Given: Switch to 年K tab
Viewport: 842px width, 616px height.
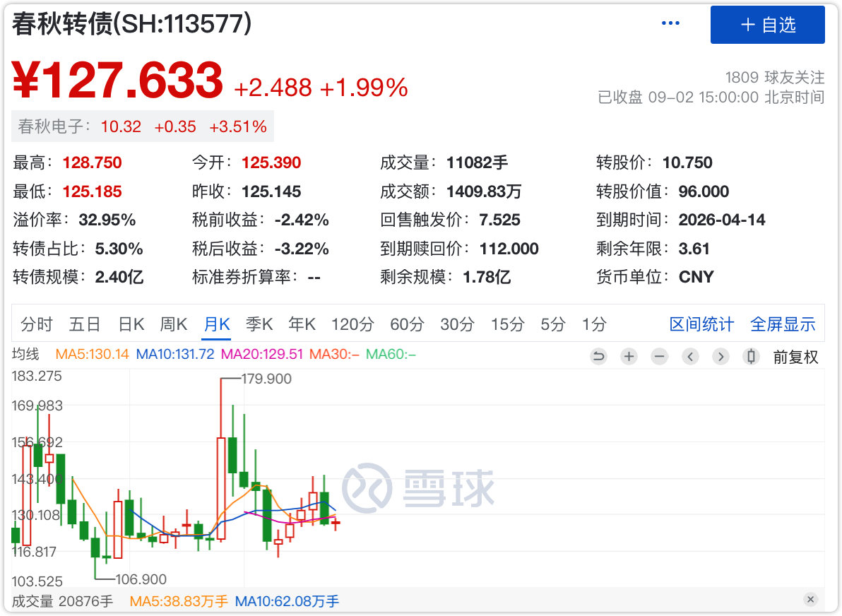Looking at the screenshot, I should [302, 324].
